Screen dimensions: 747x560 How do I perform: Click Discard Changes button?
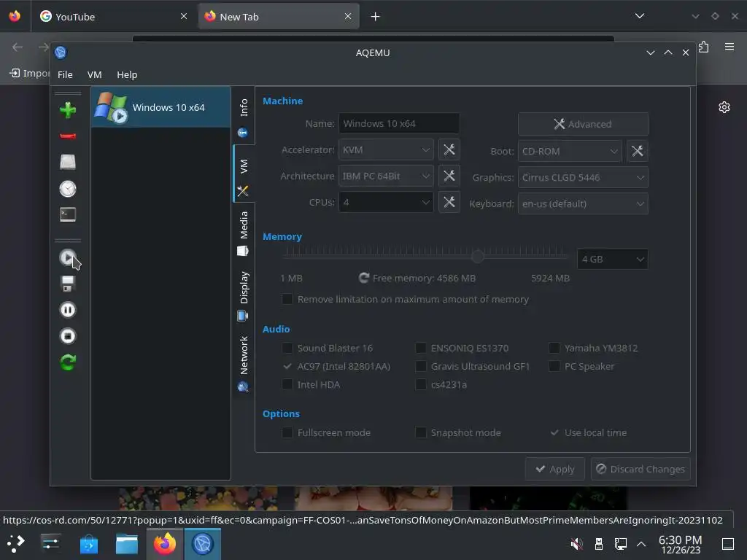(640, 469)
